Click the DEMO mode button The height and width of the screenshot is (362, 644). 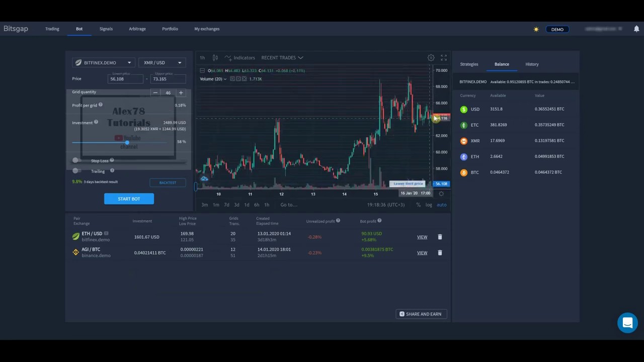pyautogui.click(x=557, y=29)
